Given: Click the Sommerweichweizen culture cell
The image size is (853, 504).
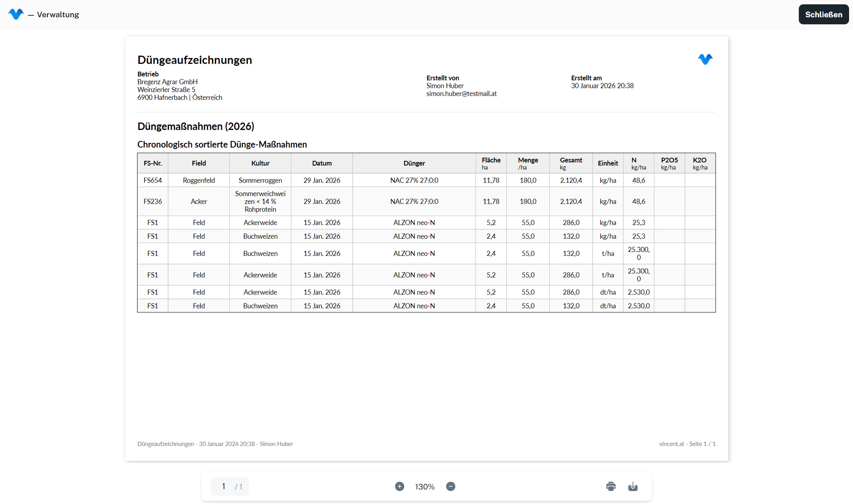Looking at the screenshot, I should coord(260,201).
